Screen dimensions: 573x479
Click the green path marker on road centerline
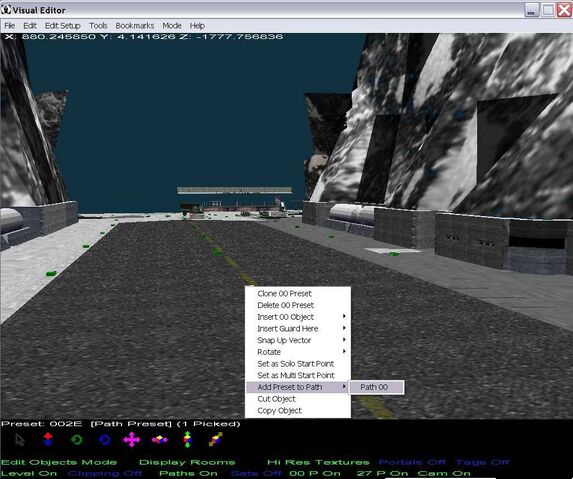click(x=218, y=251)
